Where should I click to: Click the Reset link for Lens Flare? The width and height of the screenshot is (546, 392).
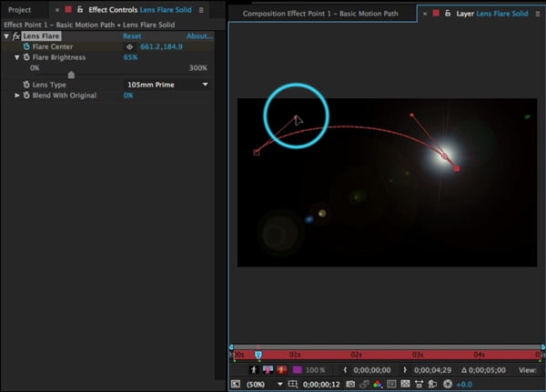coord(132,35)
